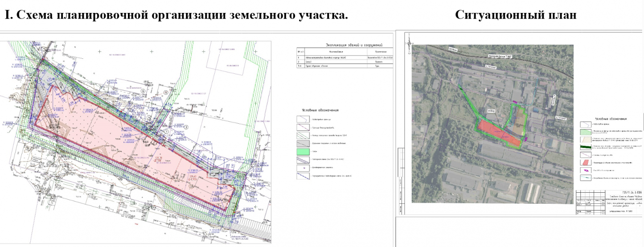Click the solid green legend swatch in left legend
The image size is (644, 247).
[x=303, y=152]
